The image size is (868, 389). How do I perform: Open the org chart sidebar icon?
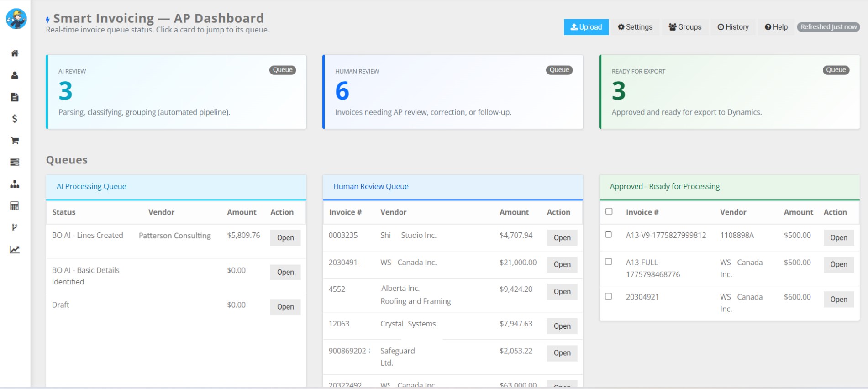(x=15, y=184)
